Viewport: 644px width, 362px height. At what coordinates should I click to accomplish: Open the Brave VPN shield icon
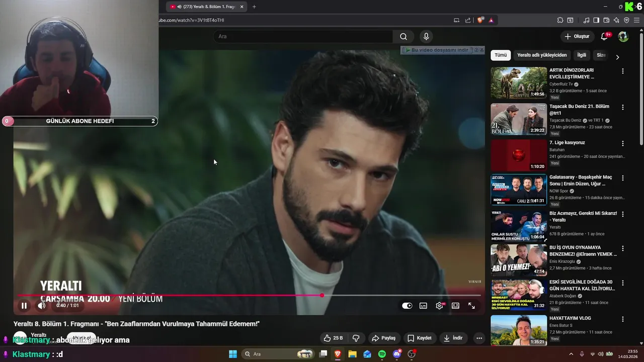tap(626, 20)
